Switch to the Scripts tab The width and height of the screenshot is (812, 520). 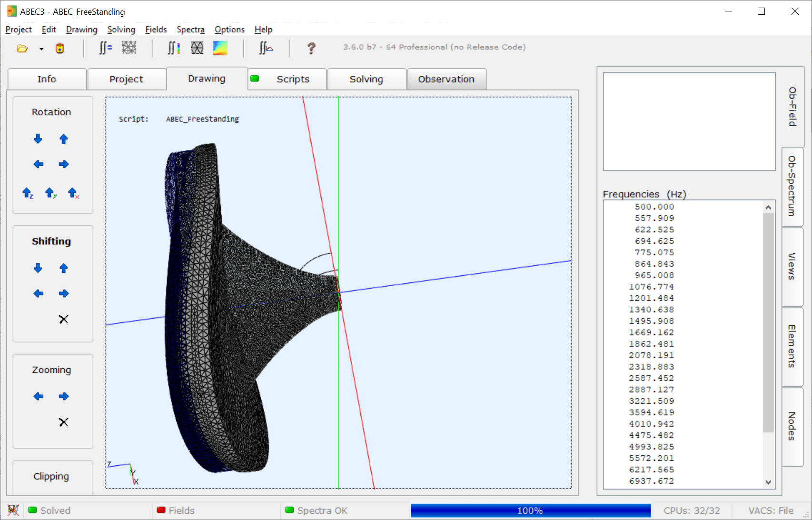287,79
